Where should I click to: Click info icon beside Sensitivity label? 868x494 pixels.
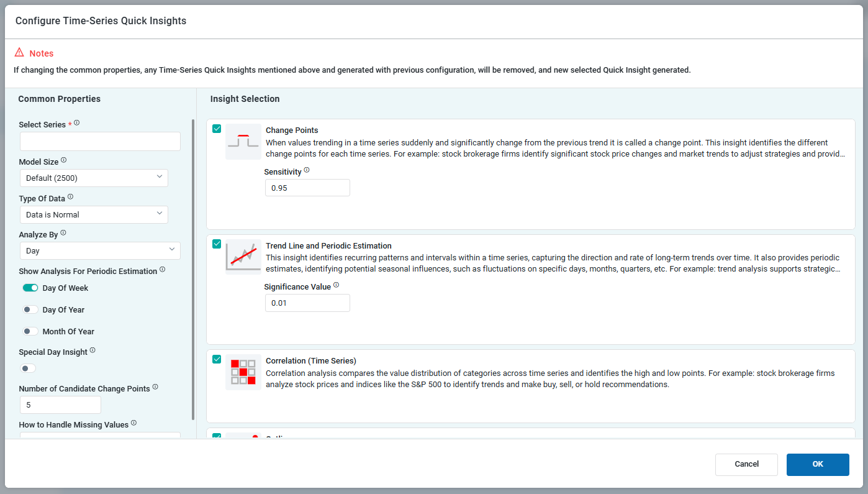[307, 170]
